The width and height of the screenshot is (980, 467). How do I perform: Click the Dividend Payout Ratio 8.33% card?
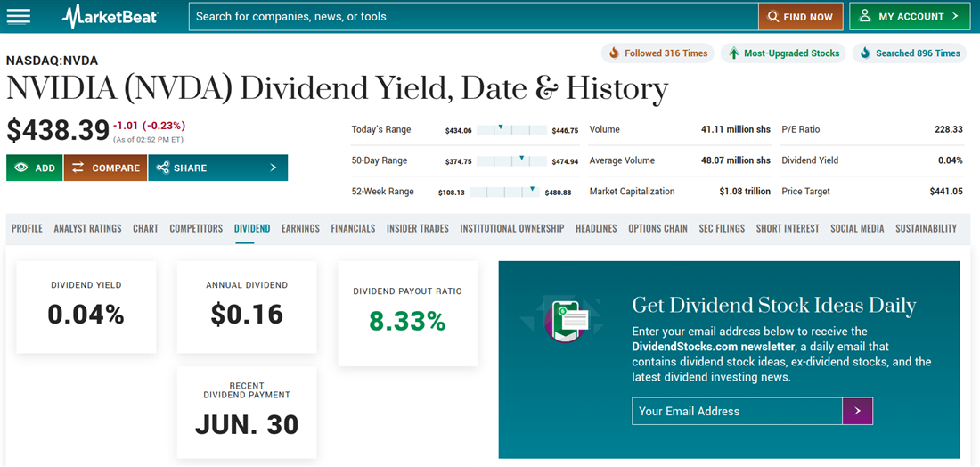[407, 313]
